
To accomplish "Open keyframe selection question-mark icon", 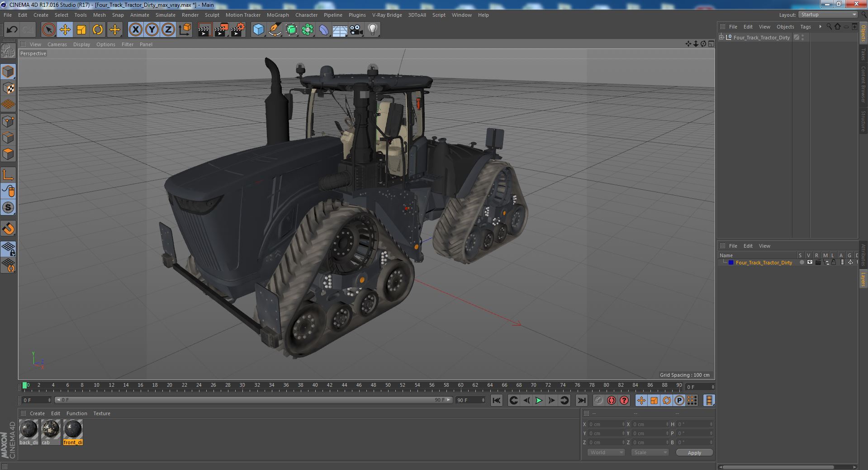I will coord(624,400).
